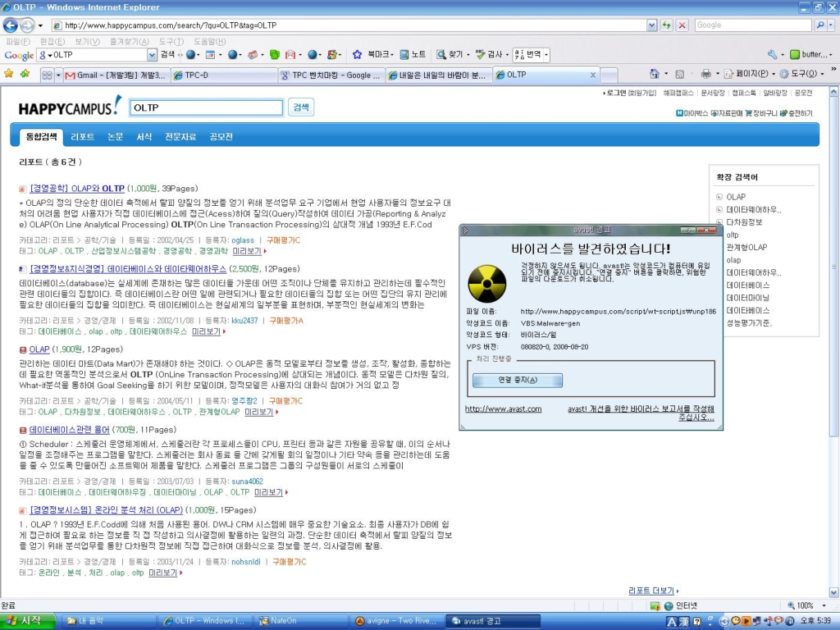This screenshot has width=840, height=630.
Task: Switch to the TPC 벤치마킹 - Google tab
Action: [331, 75]
